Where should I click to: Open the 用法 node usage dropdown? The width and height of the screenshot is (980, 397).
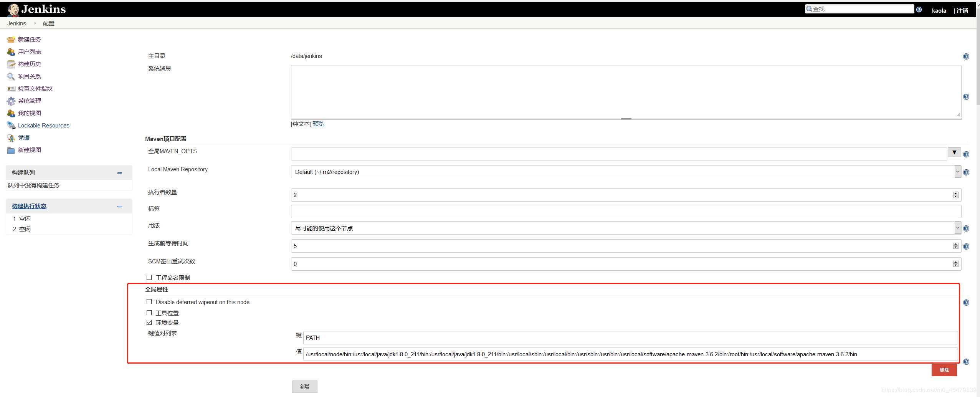[x=958, y=228]
